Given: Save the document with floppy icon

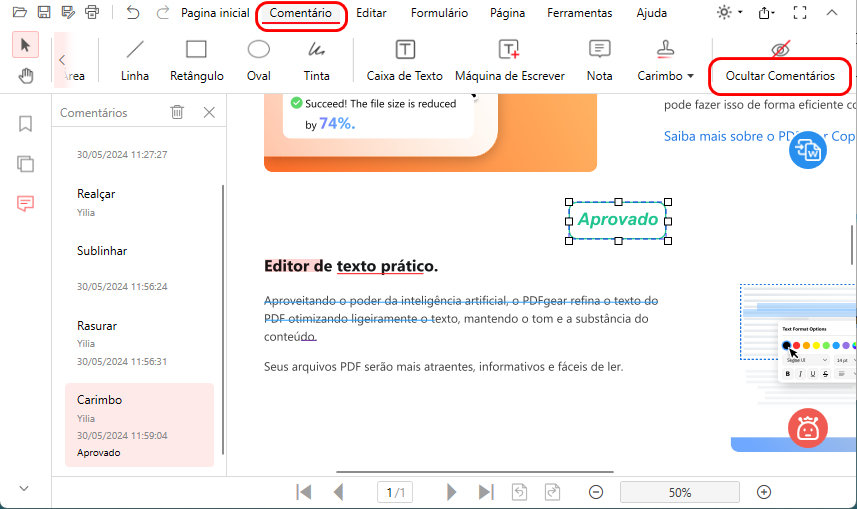Looking at the screenshot, I should tap(44, 12).
